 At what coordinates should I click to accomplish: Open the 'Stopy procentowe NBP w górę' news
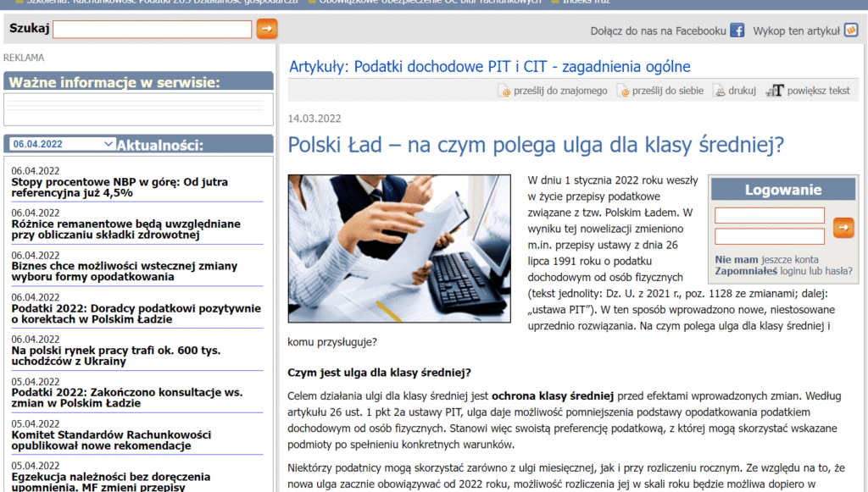[x=120, y=187]
